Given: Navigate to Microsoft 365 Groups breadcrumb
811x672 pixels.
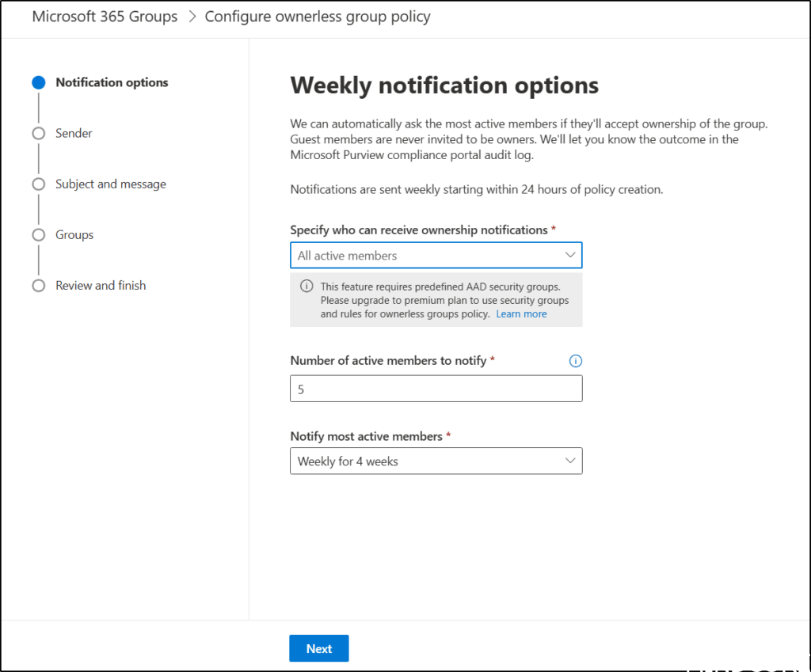Looking at the screenshot, I should [105, 17].
